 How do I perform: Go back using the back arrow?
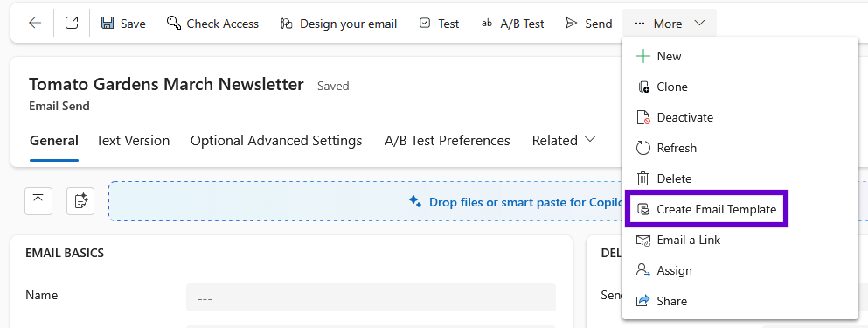(x=35, y=24)
